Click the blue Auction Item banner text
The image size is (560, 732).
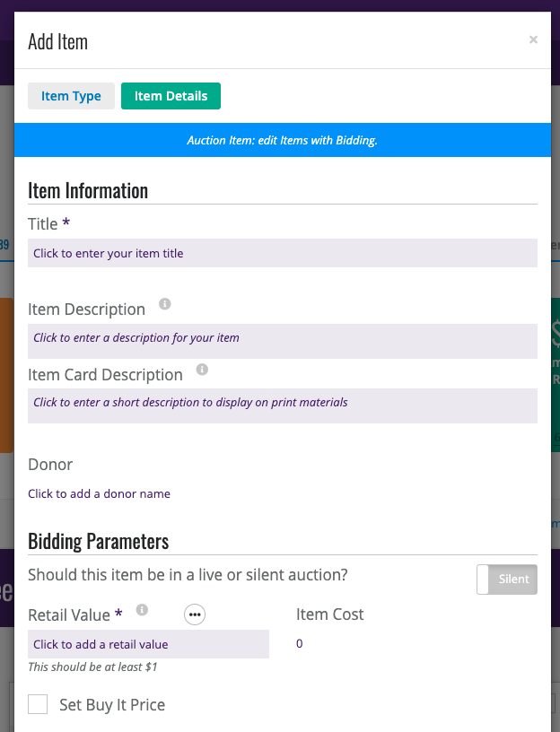[283, 140]
